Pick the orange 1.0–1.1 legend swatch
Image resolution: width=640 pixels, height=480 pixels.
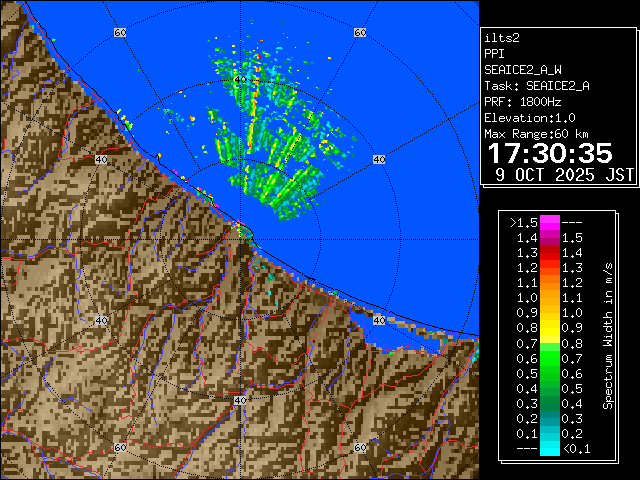coord(549,297)
